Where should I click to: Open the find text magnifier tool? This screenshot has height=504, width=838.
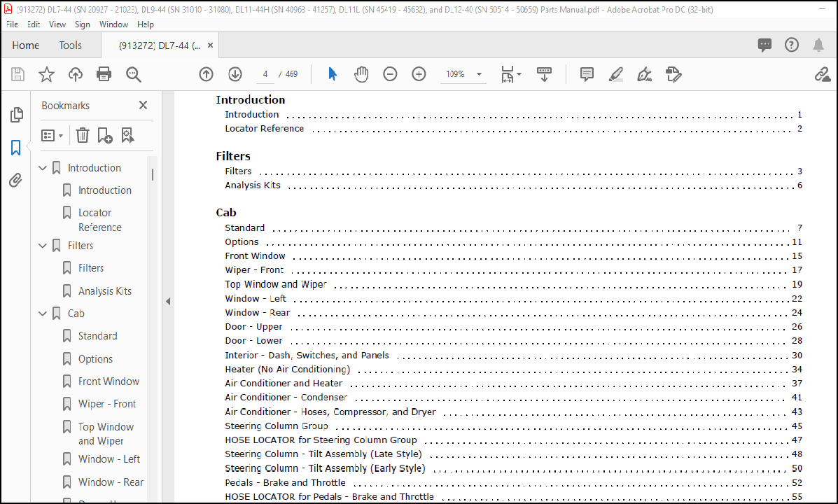(133, 74)
